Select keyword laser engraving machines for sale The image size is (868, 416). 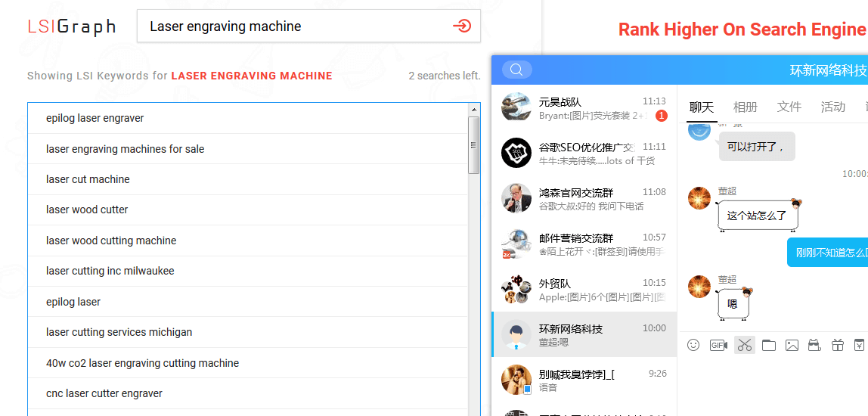pos(248,149)
